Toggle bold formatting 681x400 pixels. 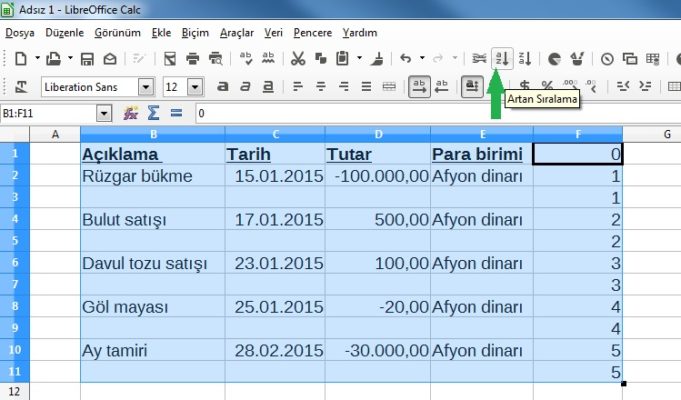[223, 87]
